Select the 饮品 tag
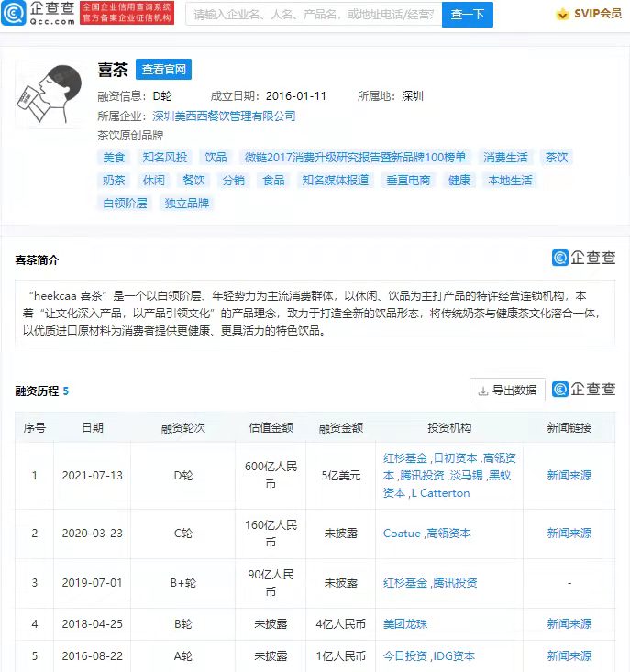The width and height of the screenshot is (630, 672). (216, 158)
